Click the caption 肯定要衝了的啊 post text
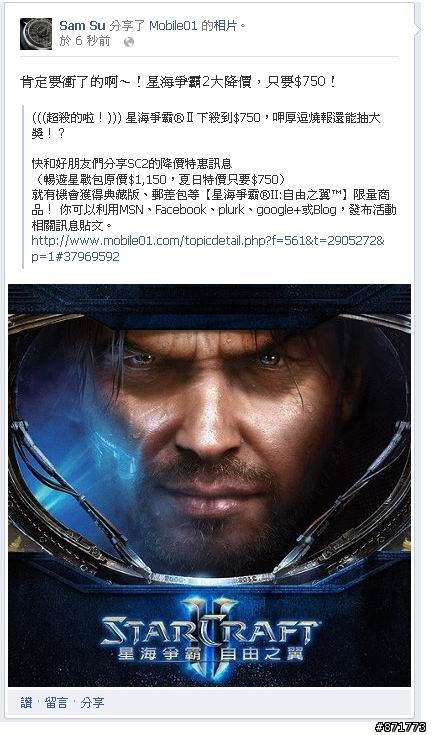The image size is (432, 735). click(x=178, y=82)
